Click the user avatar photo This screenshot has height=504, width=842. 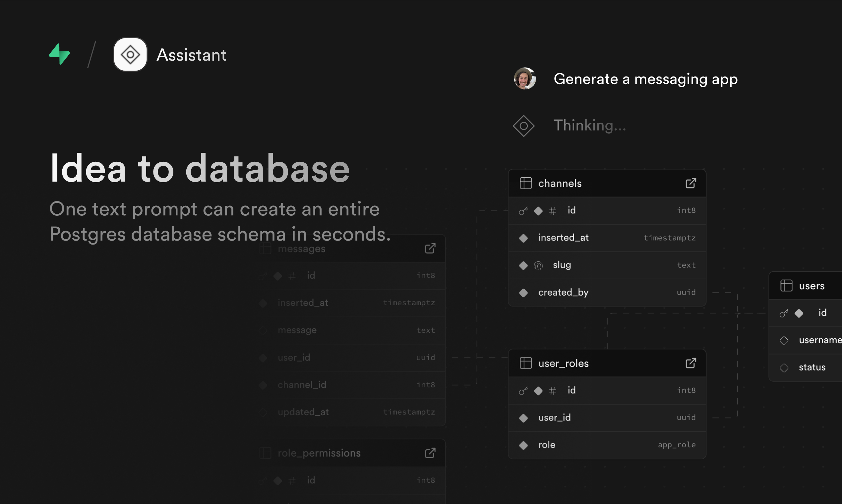coord(525,79)
